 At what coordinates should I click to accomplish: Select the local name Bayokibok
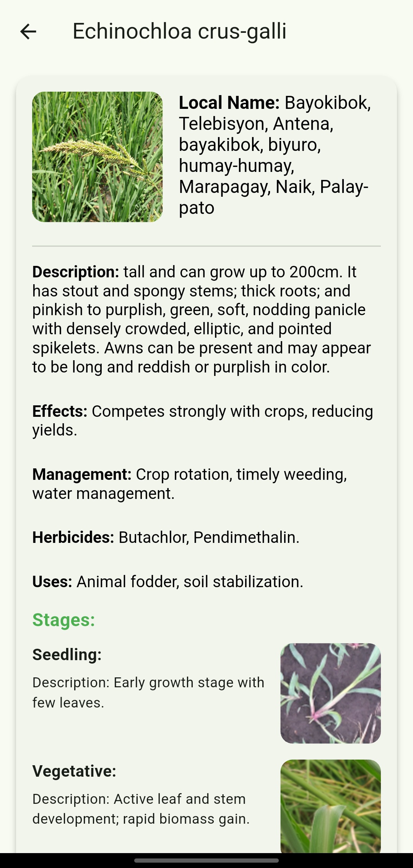(x=327, y=102)
